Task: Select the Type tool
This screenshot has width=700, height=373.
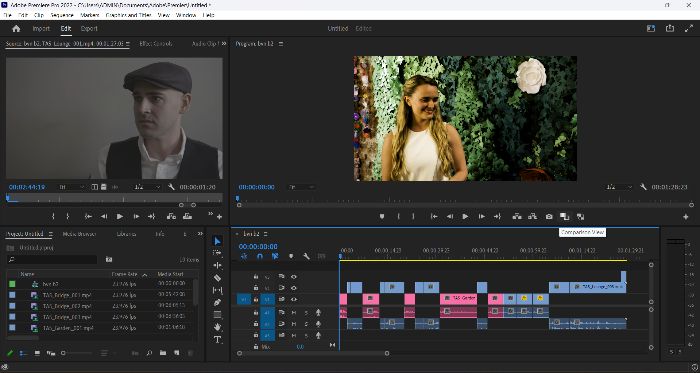Action: [x=217, y=340]
